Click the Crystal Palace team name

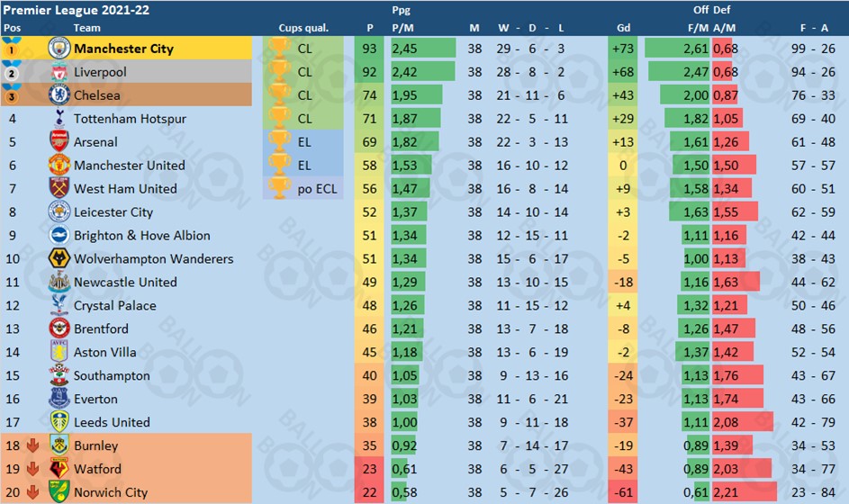[114, 305]
